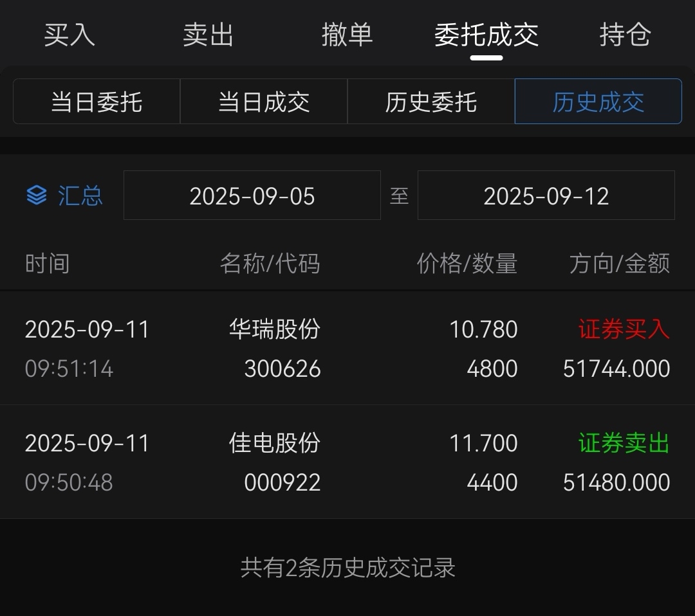Click amount 51480.000
695x616 pixels.
[616, 482]
